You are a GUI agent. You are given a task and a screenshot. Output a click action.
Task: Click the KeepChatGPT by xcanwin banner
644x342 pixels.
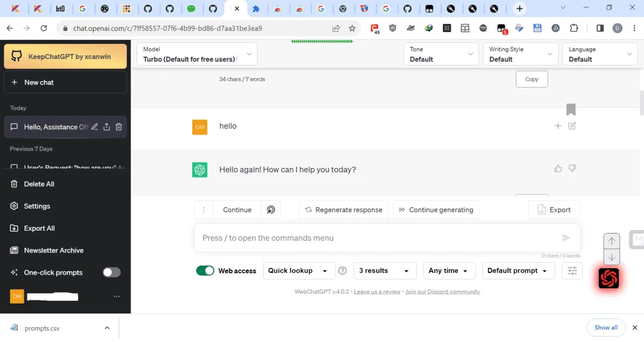[x=66, y=56]
